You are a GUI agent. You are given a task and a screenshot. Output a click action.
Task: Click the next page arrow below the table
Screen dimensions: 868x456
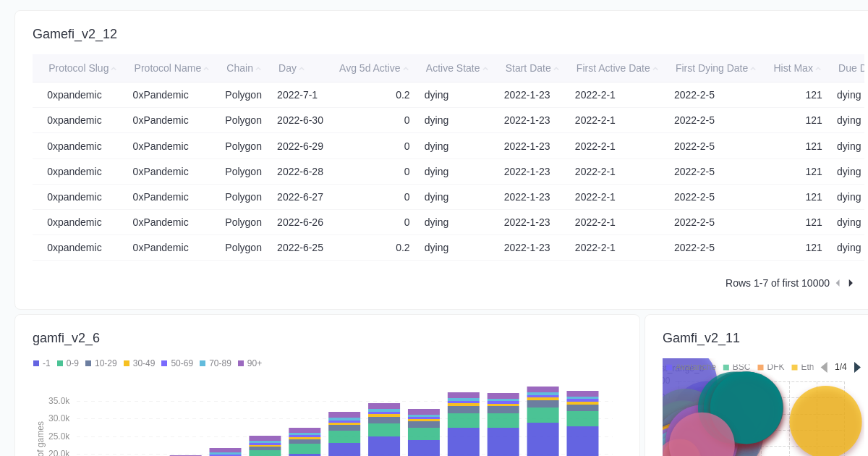[851, 283]
